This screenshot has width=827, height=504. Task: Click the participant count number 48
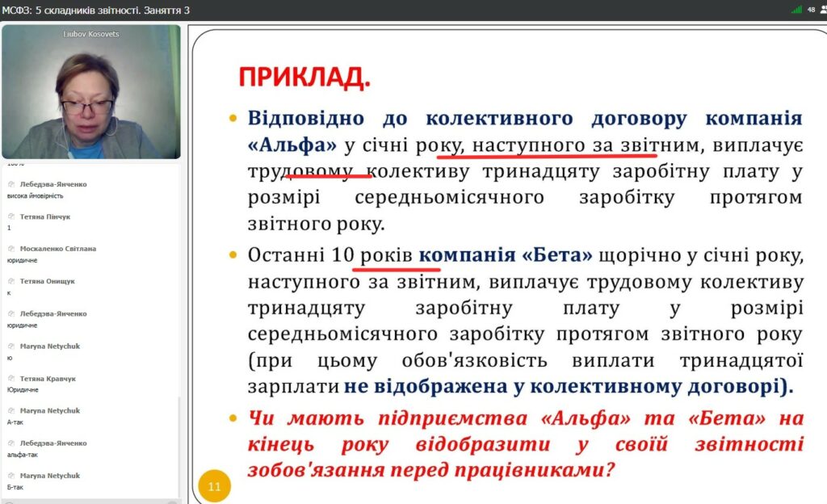pos(811,10)
